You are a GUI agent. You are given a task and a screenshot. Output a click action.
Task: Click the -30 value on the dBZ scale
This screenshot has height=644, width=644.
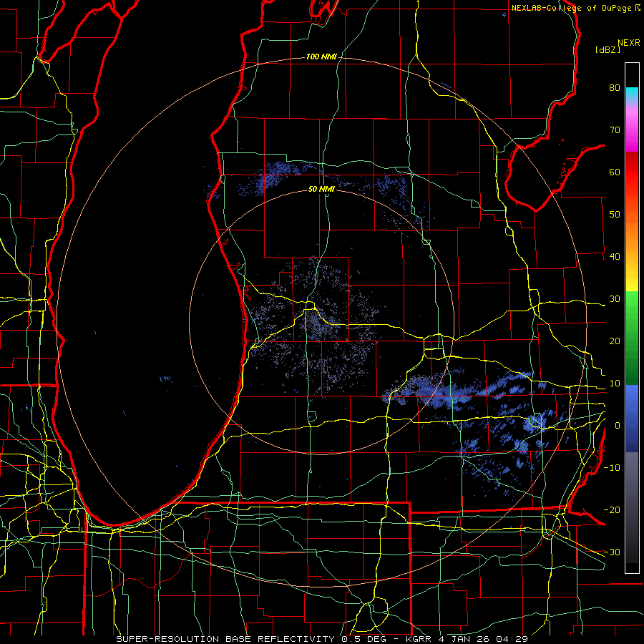coord(612,552)
